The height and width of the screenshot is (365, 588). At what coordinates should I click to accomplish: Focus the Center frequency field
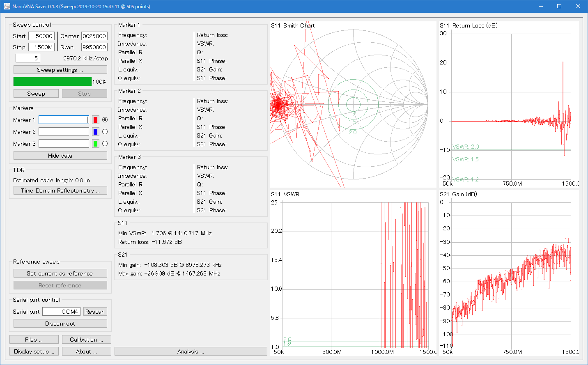[x=94, y=36]
